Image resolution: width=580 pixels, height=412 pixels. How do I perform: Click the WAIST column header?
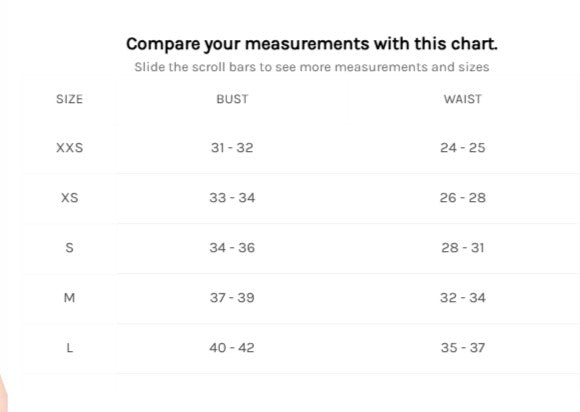click(463, 99)
